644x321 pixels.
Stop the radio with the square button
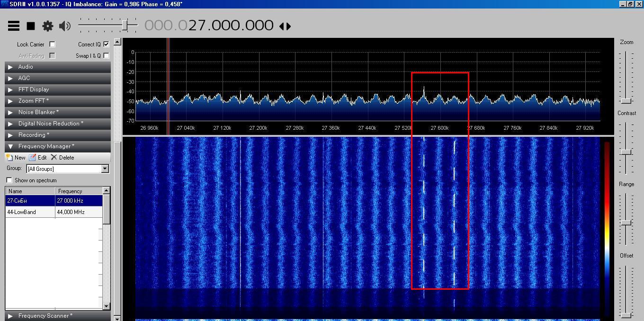click(31, 26)
